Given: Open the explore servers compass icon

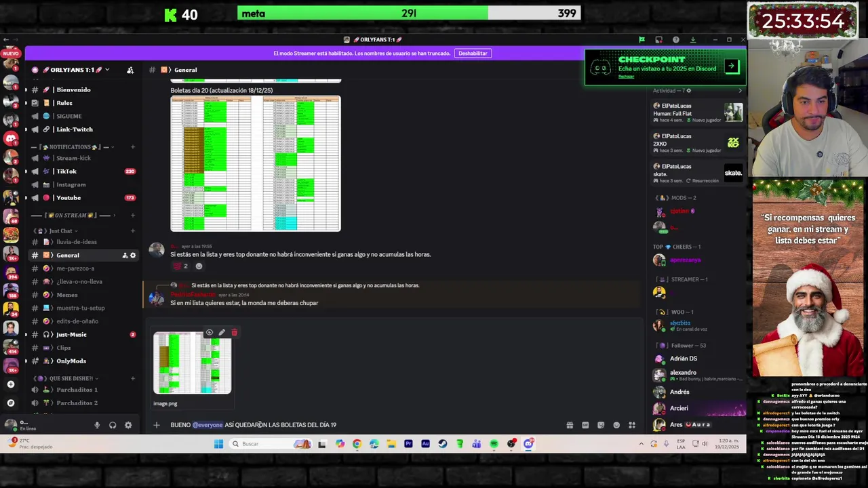Looking at the screenshot, I should (x=10, y=403).
